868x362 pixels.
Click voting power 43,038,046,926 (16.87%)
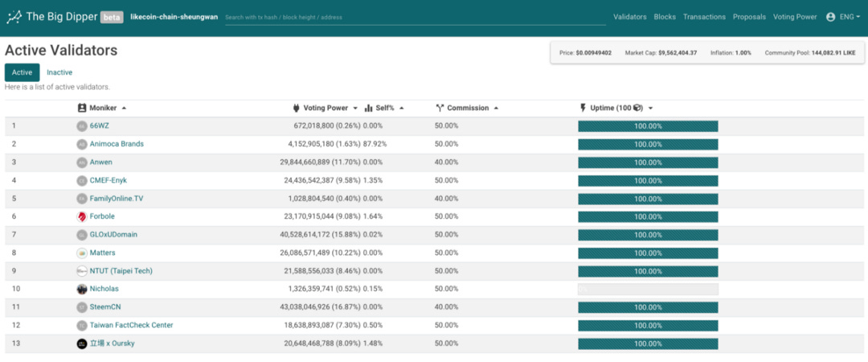pos(321,307)
